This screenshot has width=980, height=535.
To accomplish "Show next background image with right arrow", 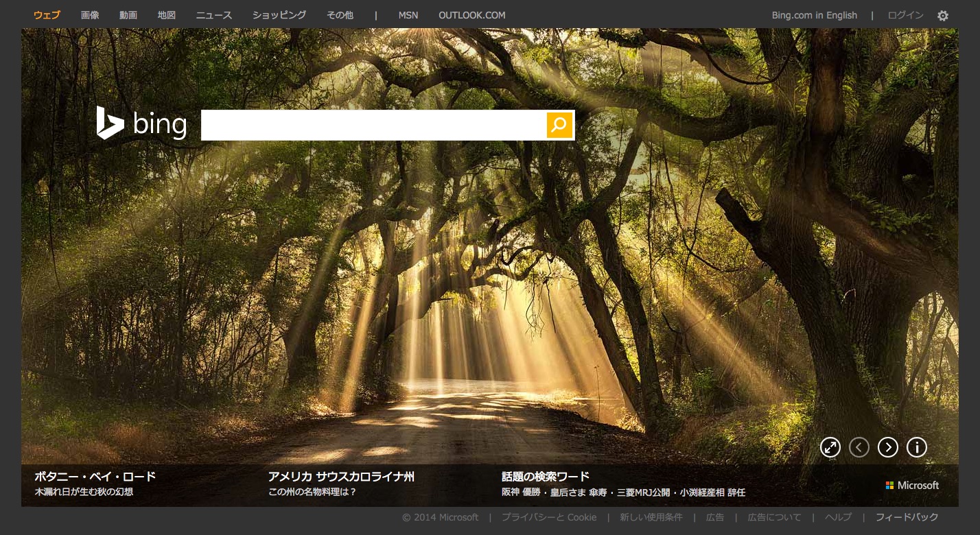I will [888, 448].
